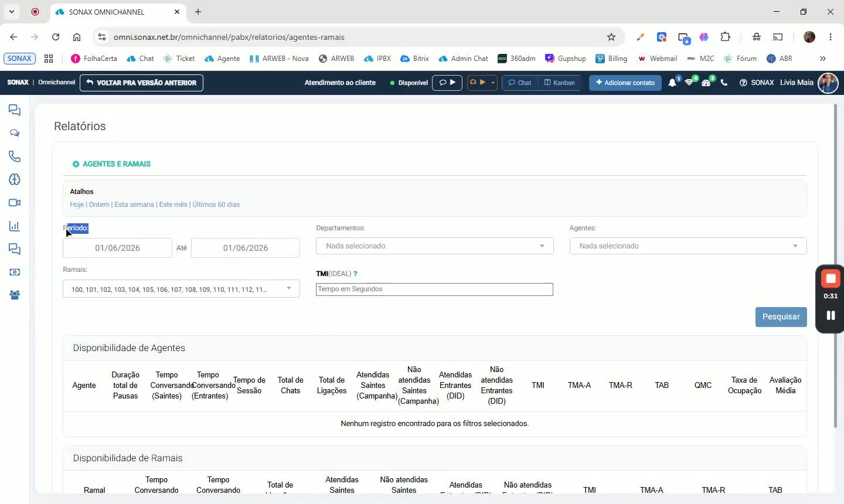Open the brain AI sidebar icon
Screen dimensions: 844x504
pyautogui.click(x=15, y=179)
